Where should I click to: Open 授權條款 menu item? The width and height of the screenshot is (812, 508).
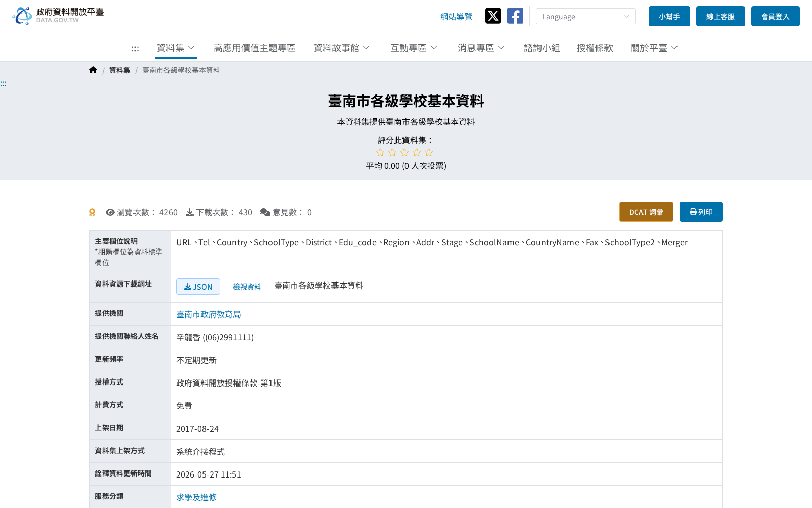(595, 48)
